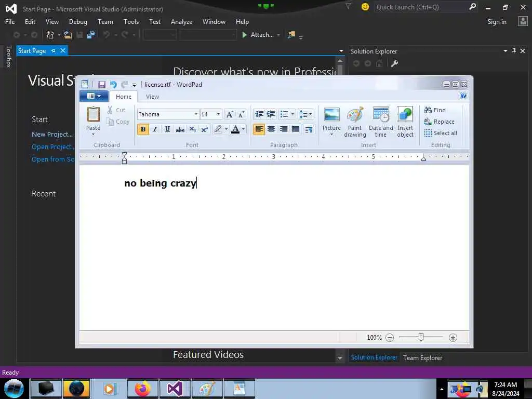Redo from WordPad quick access toolbar
Viewport: 532px width, 399px height.
click(125, 85)
